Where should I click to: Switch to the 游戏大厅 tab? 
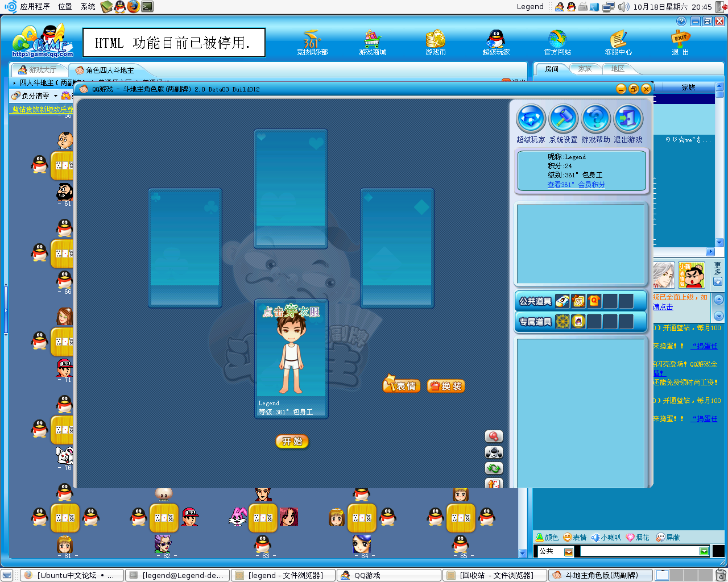coord(38,70)
